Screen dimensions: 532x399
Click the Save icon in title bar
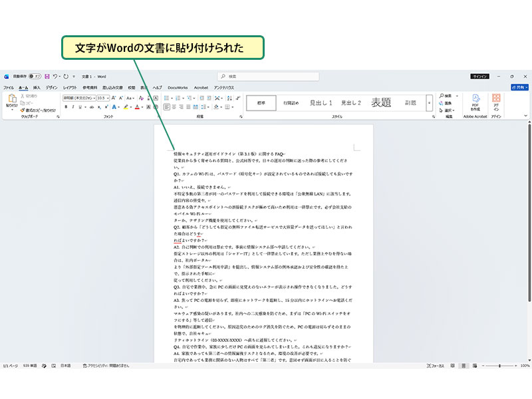pyautogui.click(x=47, y=76)
